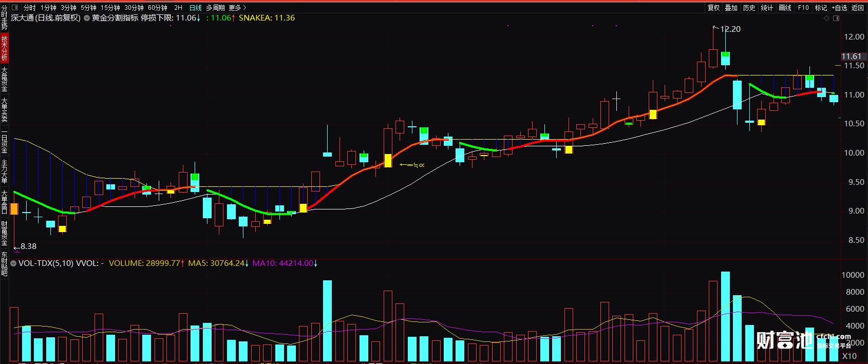Click the orange candle at chart start
This screenshot has height=364, width=868.
(14, 209)
